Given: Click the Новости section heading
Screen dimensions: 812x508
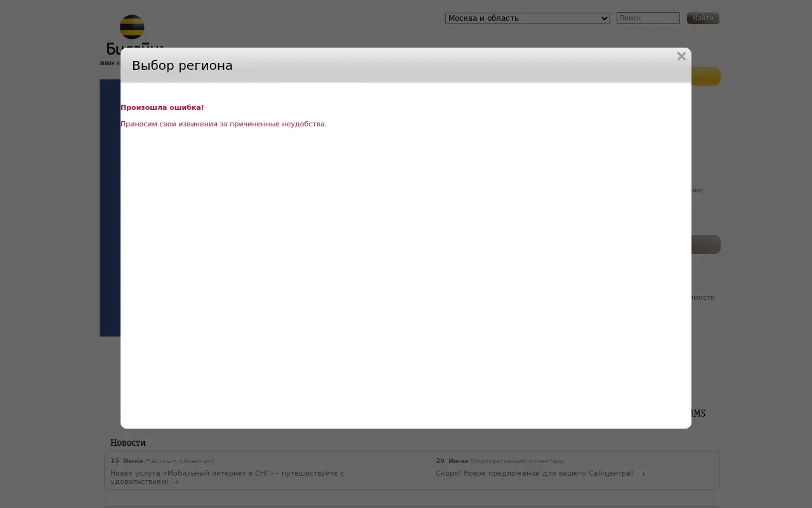Looking at the screenshot, I should point(128,443).
